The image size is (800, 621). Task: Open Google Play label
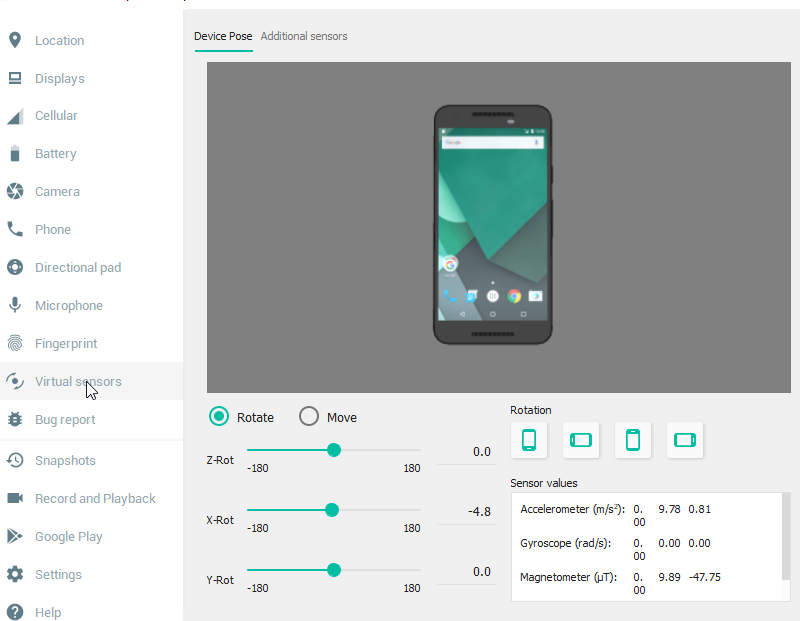(69, 537)
